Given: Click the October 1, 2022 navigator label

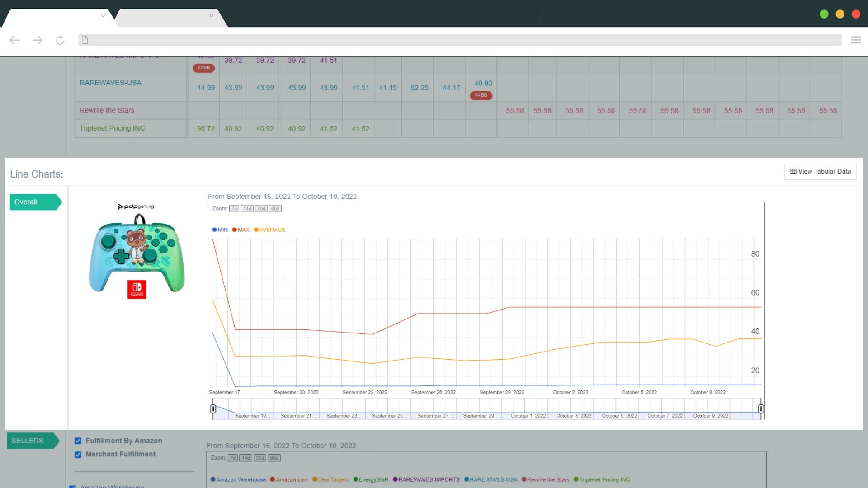Looking at the screenshot, I should pos(528,416).
